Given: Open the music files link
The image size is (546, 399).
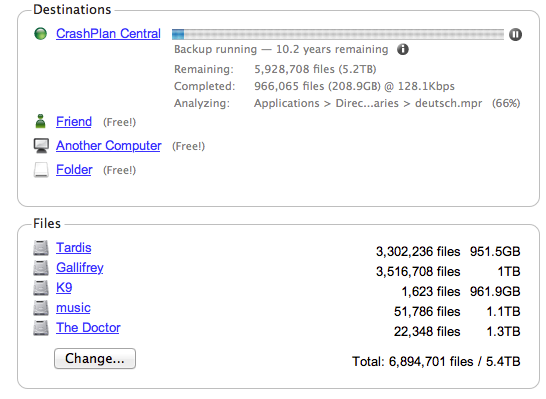Looking at the screenshot, I should pos(73,308).
